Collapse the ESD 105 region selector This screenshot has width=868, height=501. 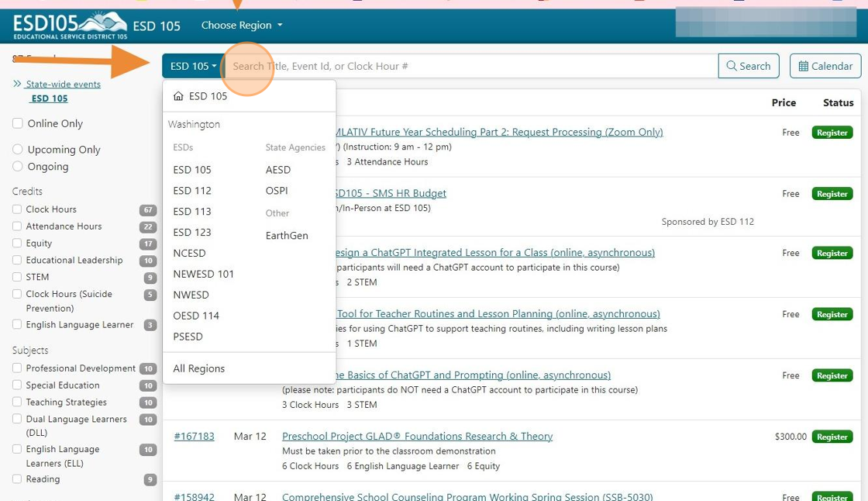pyautogui.click(x=193, y=66)
